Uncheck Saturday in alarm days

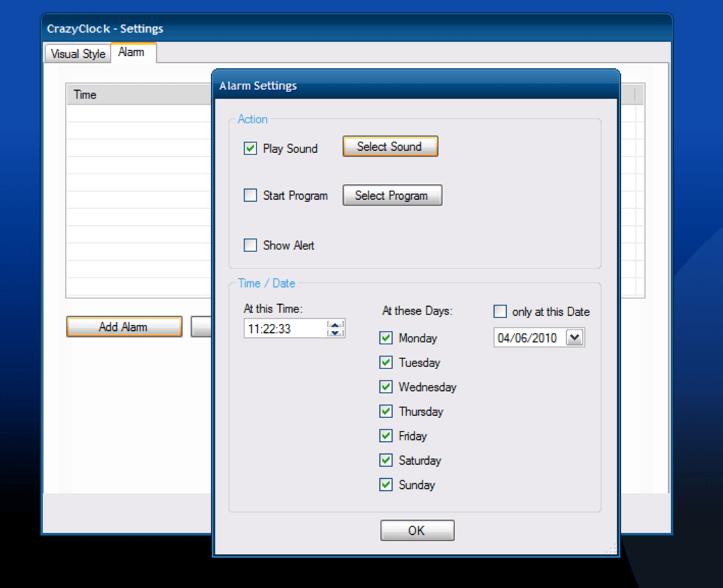tap(386, 460)
